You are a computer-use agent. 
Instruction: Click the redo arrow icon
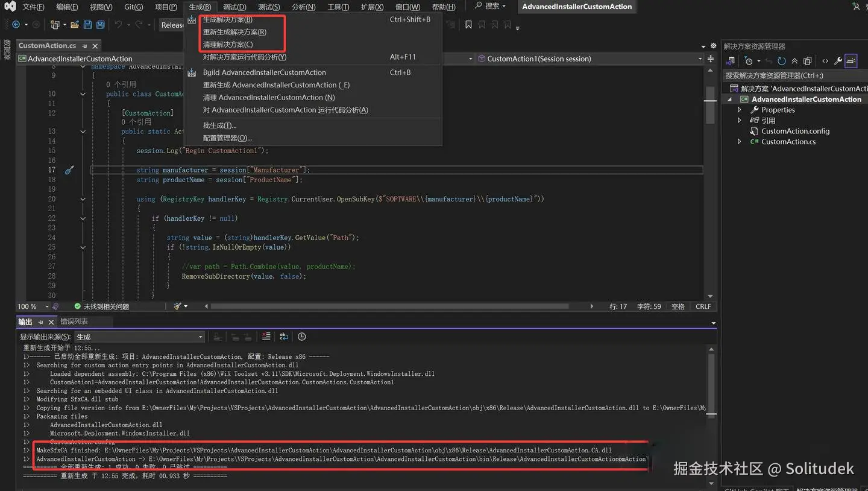139,25
